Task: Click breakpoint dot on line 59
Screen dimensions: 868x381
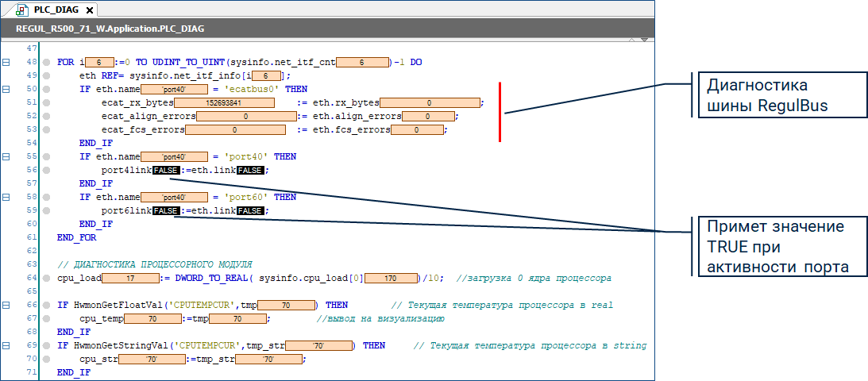Action: 47,211
